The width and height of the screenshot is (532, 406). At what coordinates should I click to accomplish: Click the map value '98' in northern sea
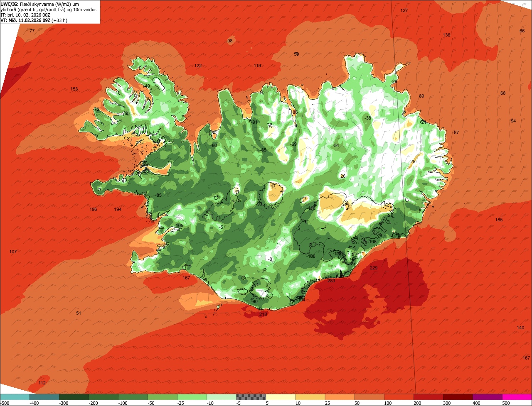point(230,41)
